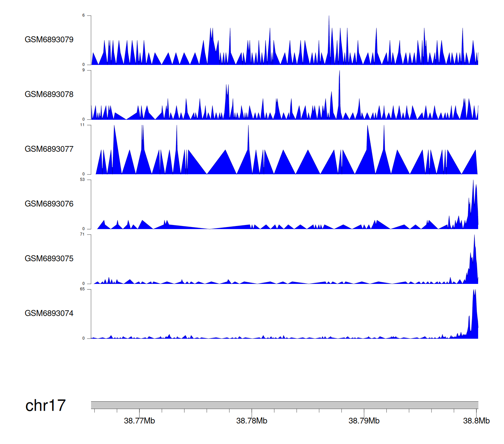Click the GSM6893079 track label
This screenshot has height=444, width=504.
click(x=49, y=40)
